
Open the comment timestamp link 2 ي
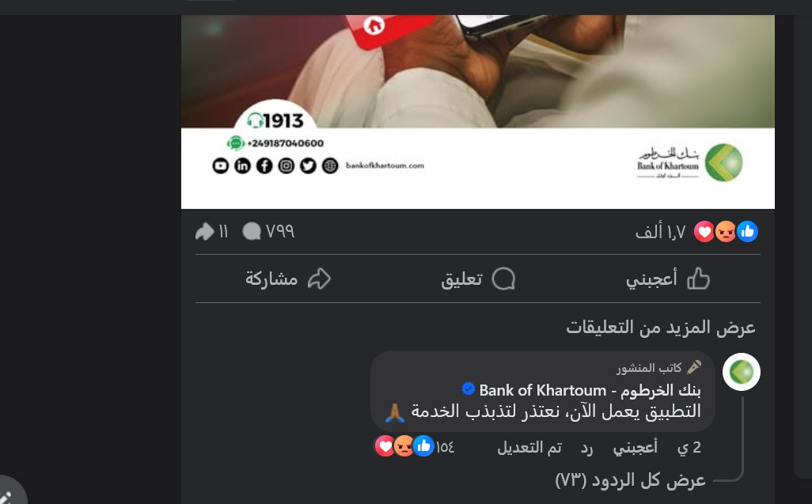tap(689, 447)
